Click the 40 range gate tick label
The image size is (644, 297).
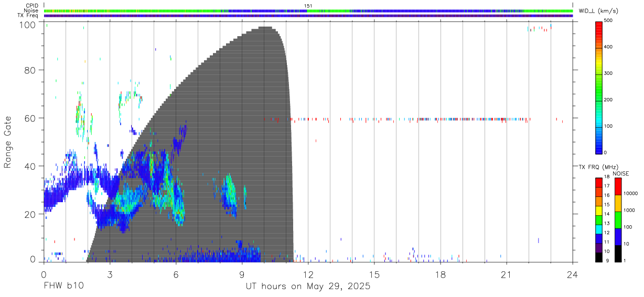tap(30, 166)
